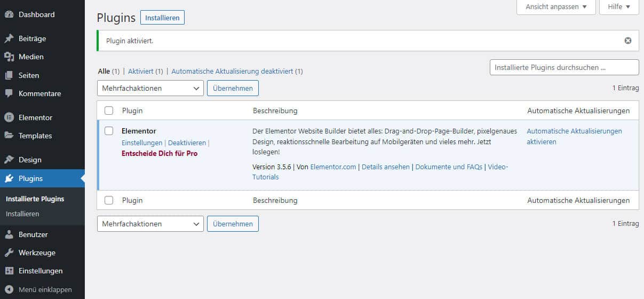The height and width of the screenshot is (299, 644).
Task: Check the Elementor plugin row checkbox
Action: coord(109,131)
